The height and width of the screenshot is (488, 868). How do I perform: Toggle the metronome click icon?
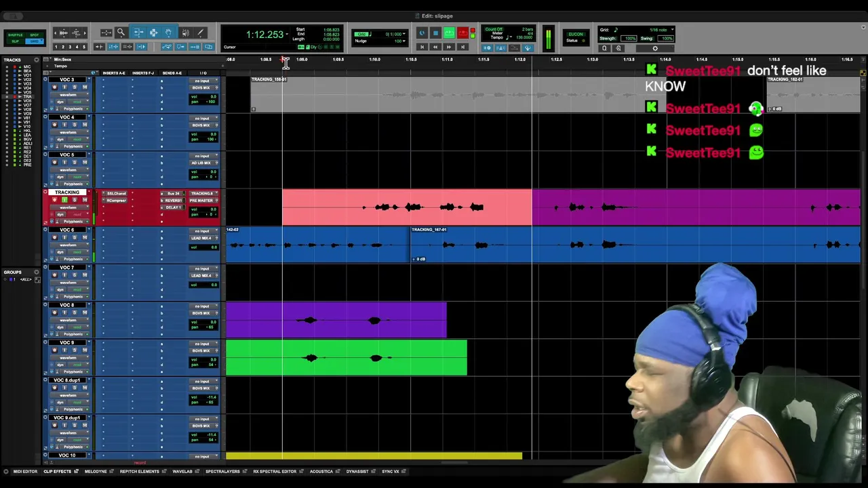(x=500, y=47)
